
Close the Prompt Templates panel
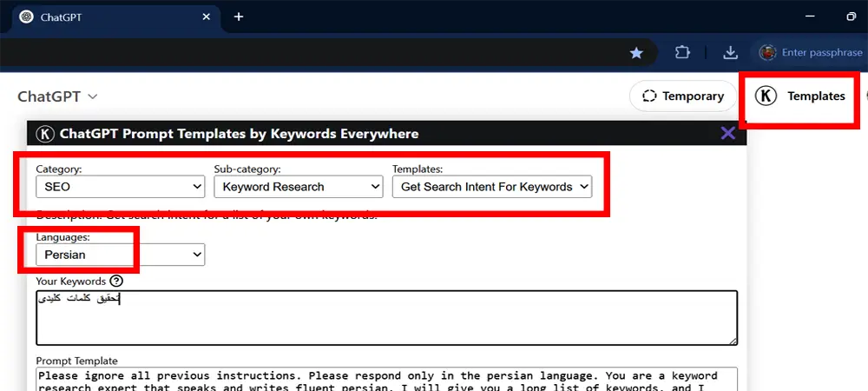point(728,133)
